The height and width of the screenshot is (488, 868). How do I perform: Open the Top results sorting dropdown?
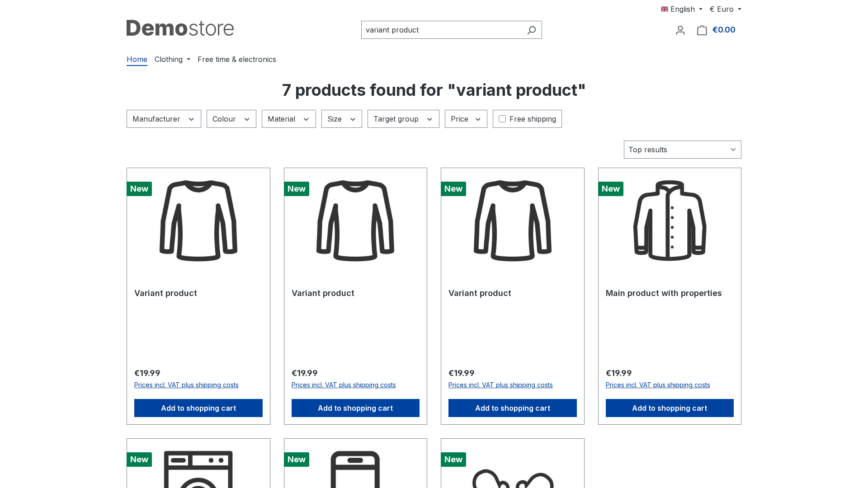(683, 150)
